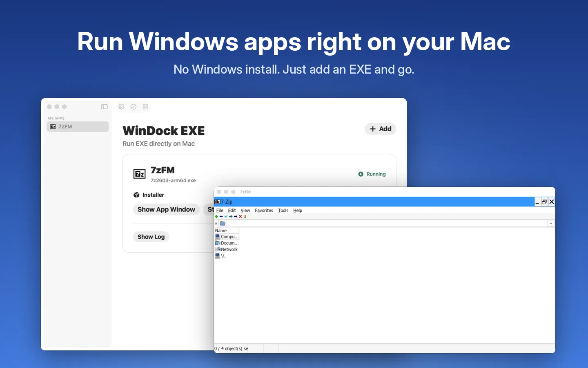Click the 7z app icon in the 7zFM card
Viewport: 588px width, 368px height.
pyautogui.click(x=140, y=174)
